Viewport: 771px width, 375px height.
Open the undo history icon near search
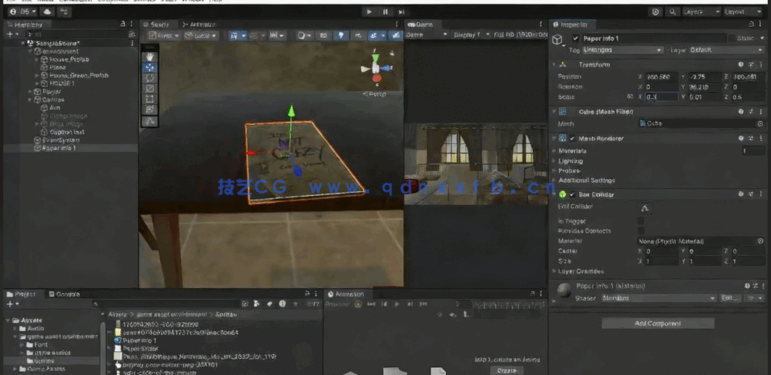click(x=655, y=12)
